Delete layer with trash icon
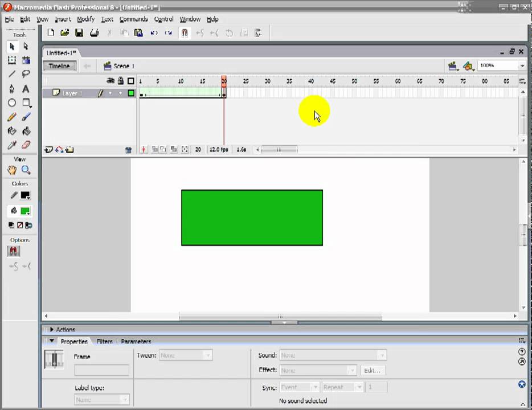Screen dimensions: 532x410 [x=128, y=150]
